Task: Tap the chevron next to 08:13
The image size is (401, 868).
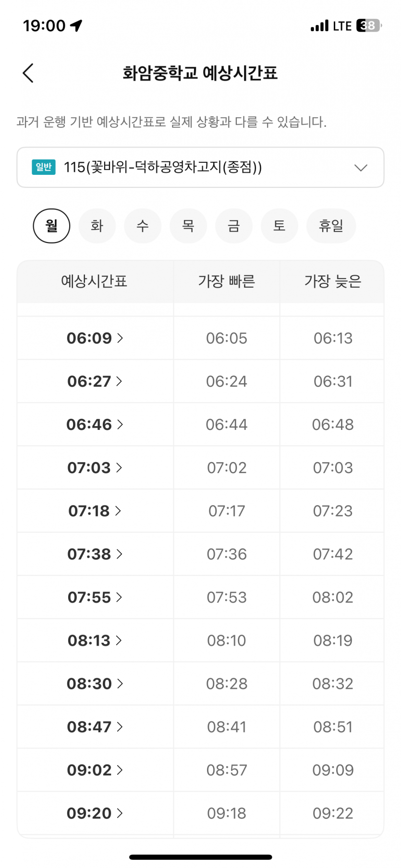Action: point(119,641)
